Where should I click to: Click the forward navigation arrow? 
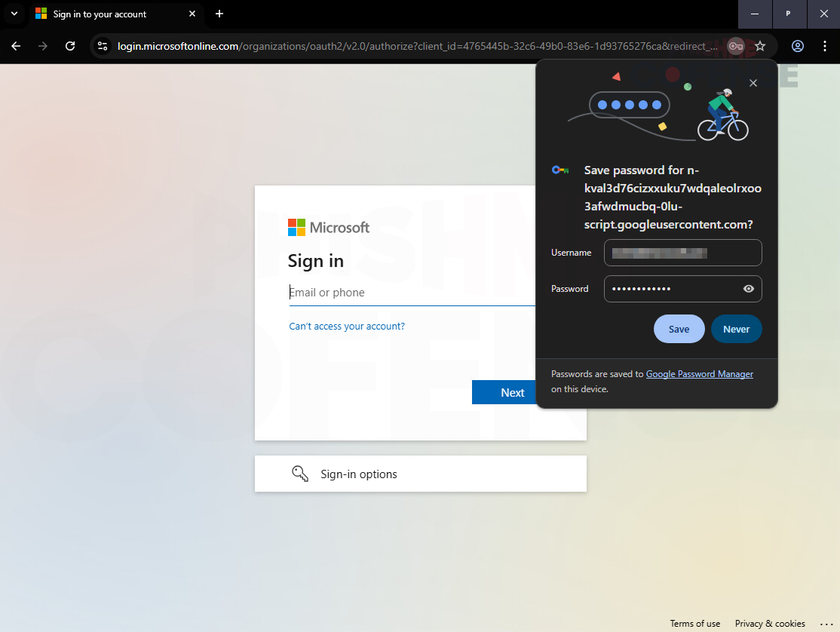[x=43, y=46]
